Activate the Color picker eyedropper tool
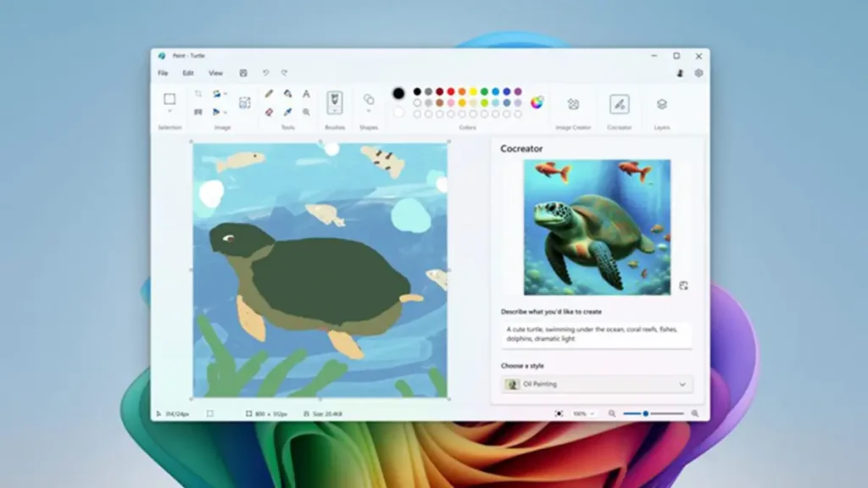868x488 pixels. (287, 112)
